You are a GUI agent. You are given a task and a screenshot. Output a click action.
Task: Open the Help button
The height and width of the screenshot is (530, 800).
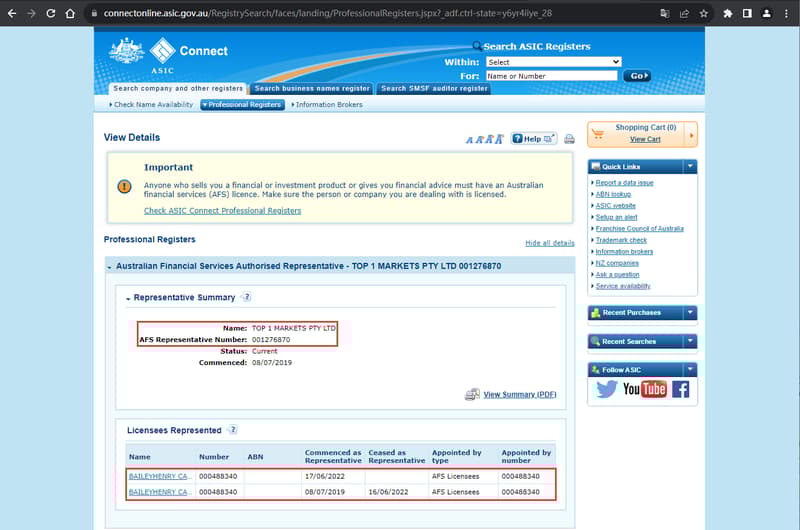click(534, 139)
